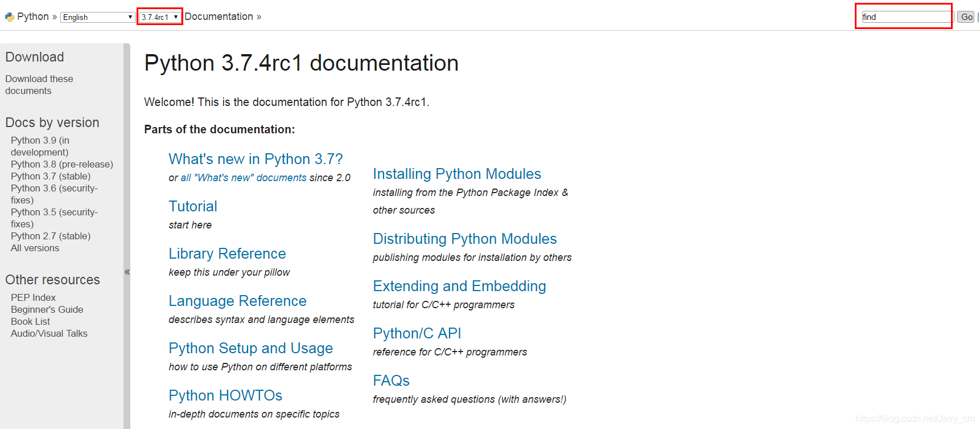Click 'how to use Python on different platforms'
Image resolution: width=980 pixels, height=429 pixels.
point(260,367)
